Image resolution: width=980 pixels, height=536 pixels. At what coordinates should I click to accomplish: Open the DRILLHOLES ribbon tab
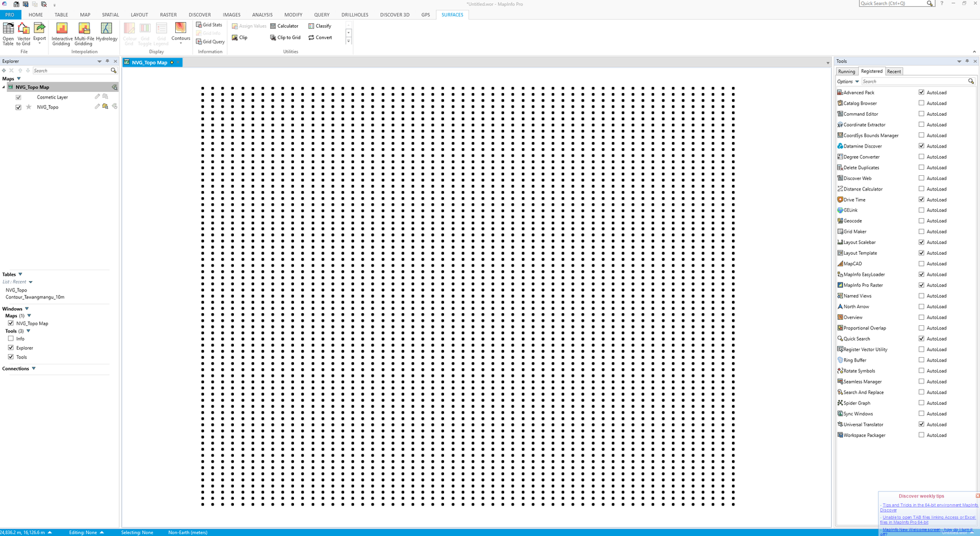(x=355, y=15)
